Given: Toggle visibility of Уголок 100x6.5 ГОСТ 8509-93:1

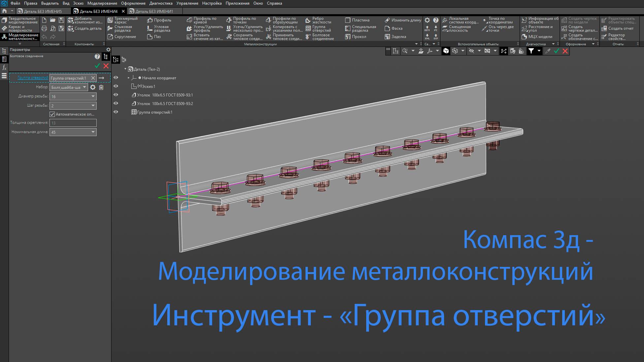Looking at the screenshot, I should [116, 95].
